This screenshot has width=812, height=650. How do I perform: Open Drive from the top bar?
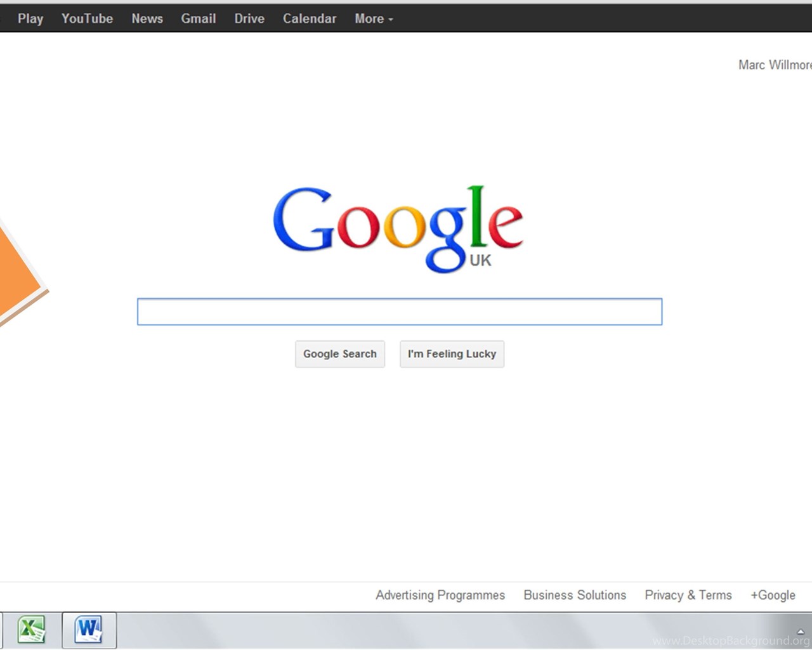[x=249, y=18]
